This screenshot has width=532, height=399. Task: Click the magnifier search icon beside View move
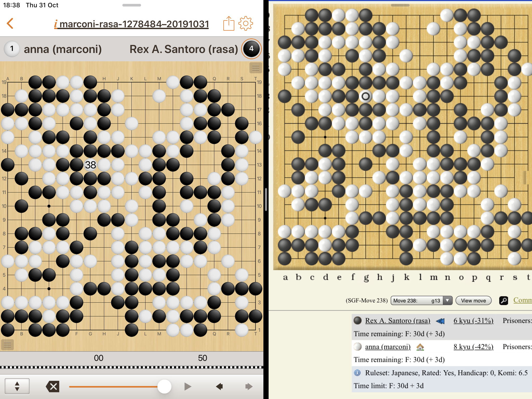tap(503, 301)
